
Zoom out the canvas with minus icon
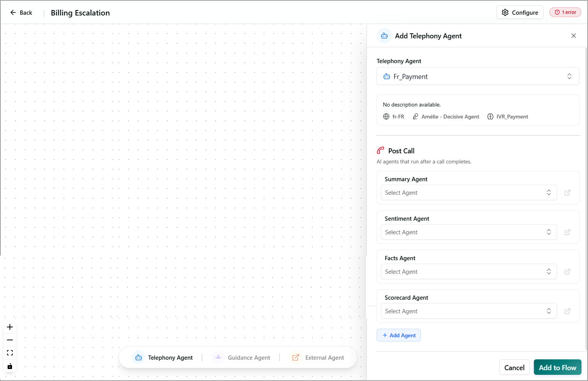click(10, 340)
